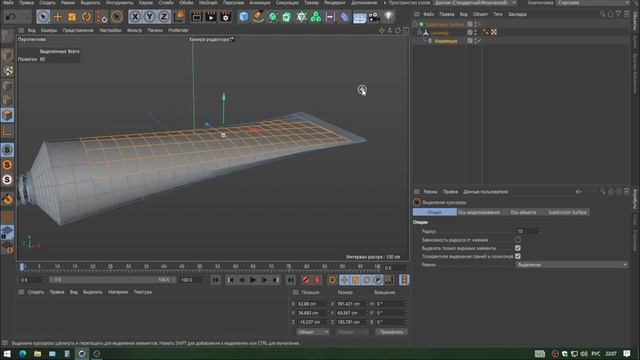Render current view clapperboard icon
The image size is (640, 360).
pos(196,17)
